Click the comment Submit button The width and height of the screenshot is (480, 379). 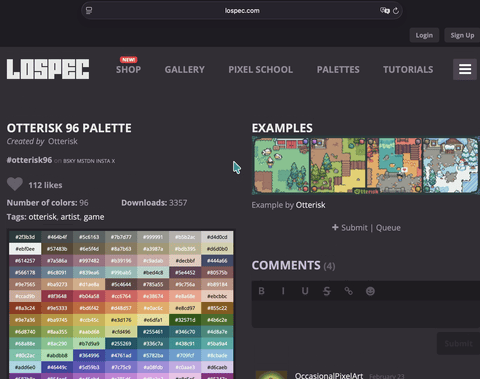point(458,343)
